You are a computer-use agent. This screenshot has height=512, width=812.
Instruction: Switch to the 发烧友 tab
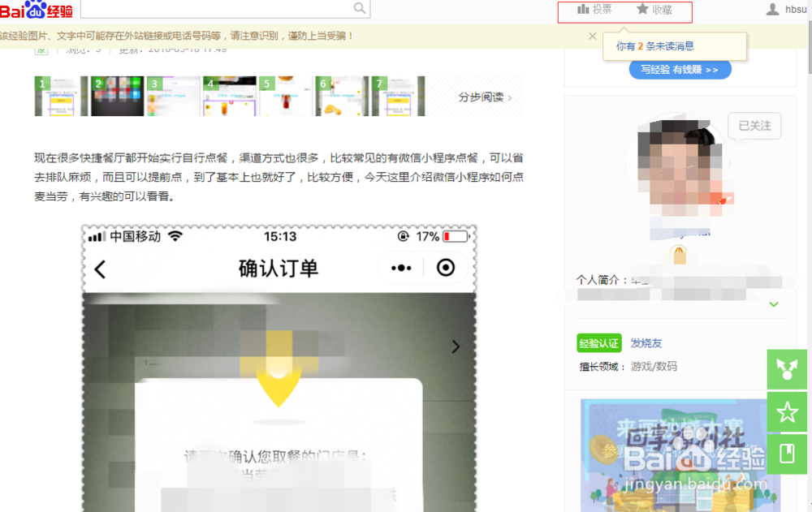pos(646,343)
